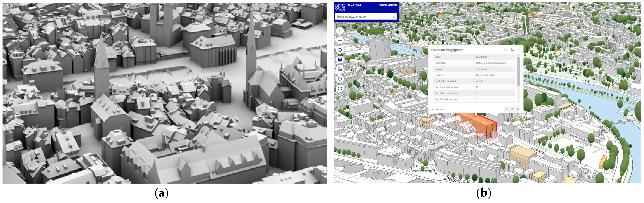This screenshot has height=203, width=644.
Task: Dock the building info popup
Action: coord(513,49)
